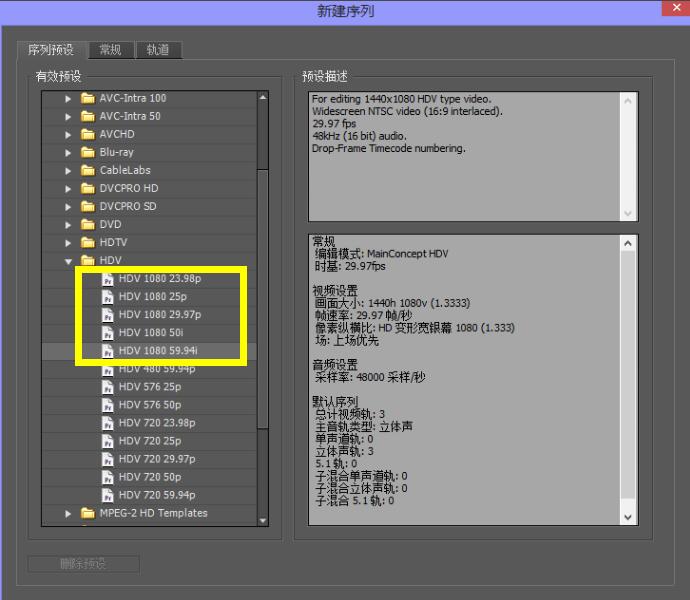
Task: Click the '采样率: 48000 采样/秒' line
Action: 370,377
